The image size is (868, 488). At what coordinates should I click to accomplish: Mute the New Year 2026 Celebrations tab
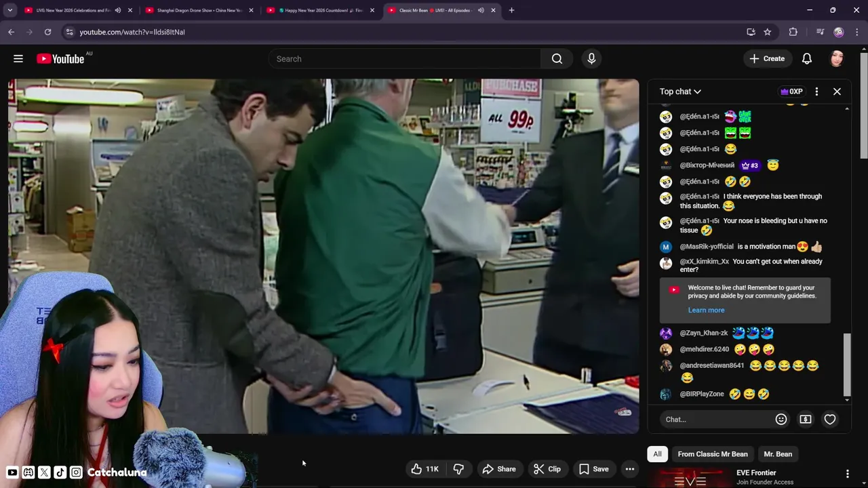pyautogui.click(x=118, y=10)
